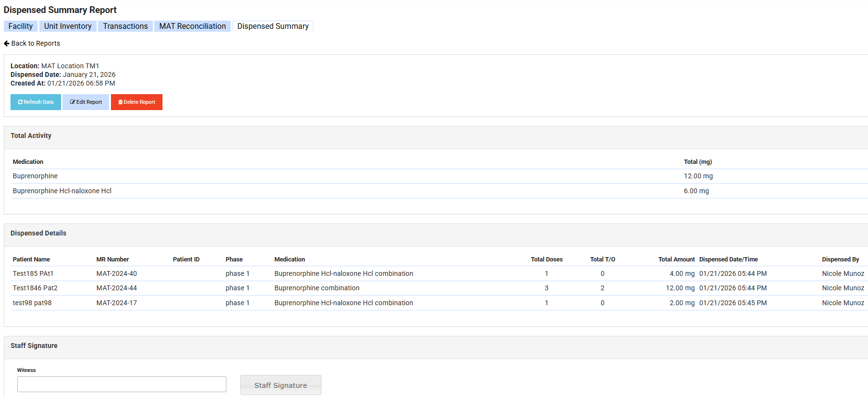Viewport: 868px width, 396px height.
Task: Click the Dispensed Date/Time column header
Action: pos(728,259)
